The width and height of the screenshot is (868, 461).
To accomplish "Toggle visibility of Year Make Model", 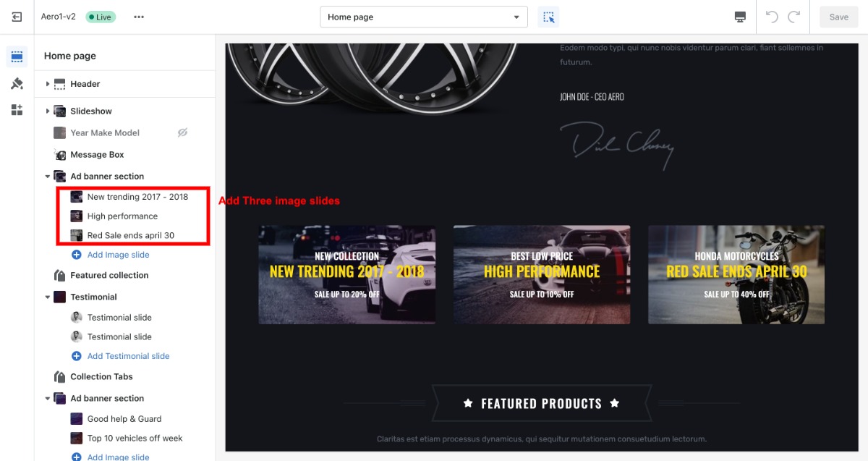I will click(x=183, y=132).
